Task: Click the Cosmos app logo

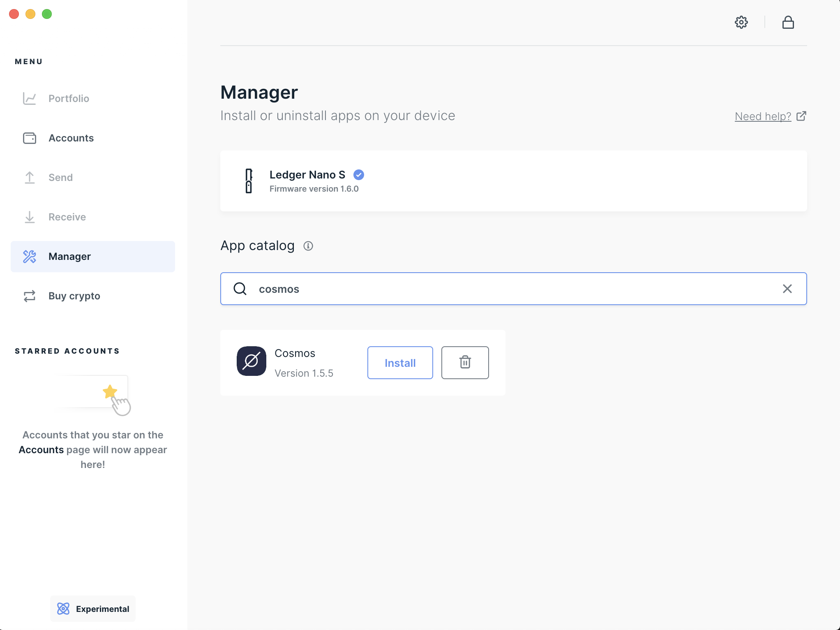Action: point(251,362)
